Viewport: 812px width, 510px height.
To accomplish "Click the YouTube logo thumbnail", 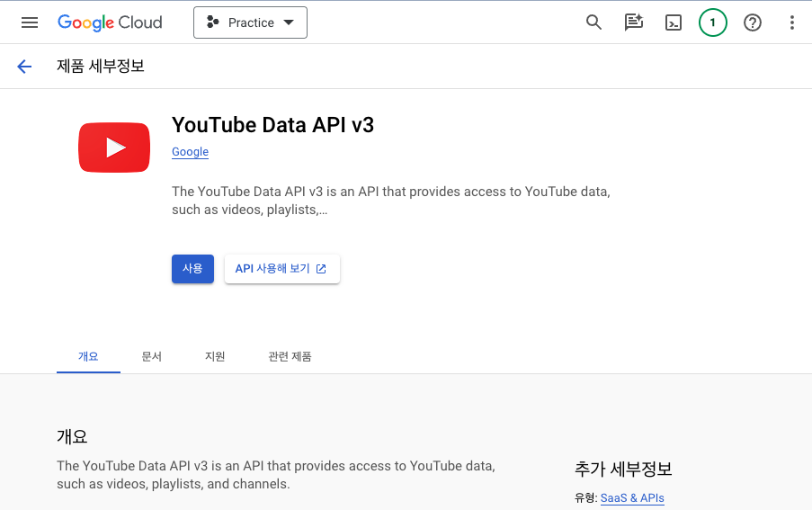I will tap(114, 148).
